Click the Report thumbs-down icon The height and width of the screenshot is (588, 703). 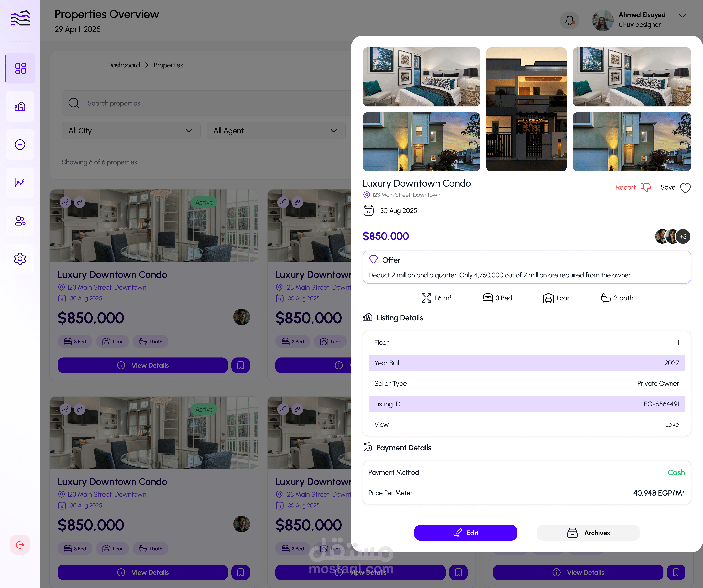[x=646, y=188]
